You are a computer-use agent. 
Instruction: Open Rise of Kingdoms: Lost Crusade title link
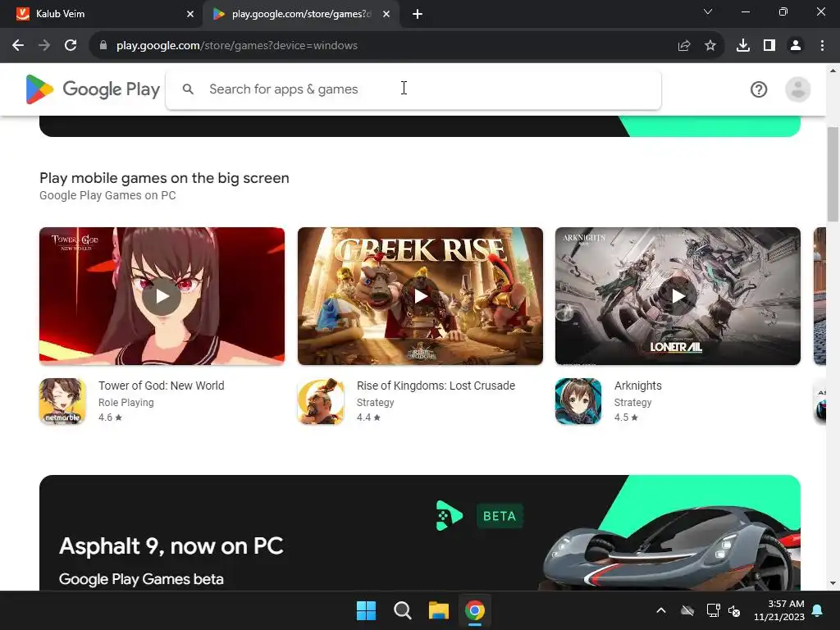tap(436, 386)
